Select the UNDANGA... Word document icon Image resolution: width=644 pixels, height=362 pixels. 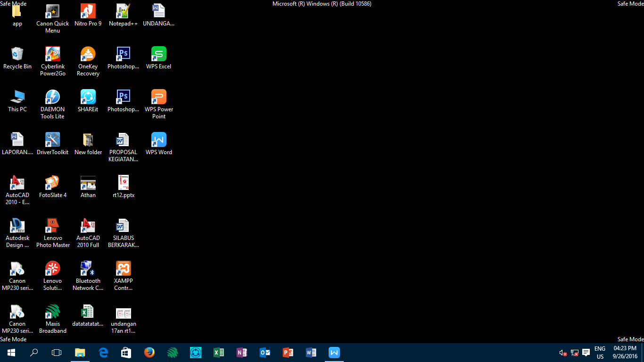(x=159, y=15)
